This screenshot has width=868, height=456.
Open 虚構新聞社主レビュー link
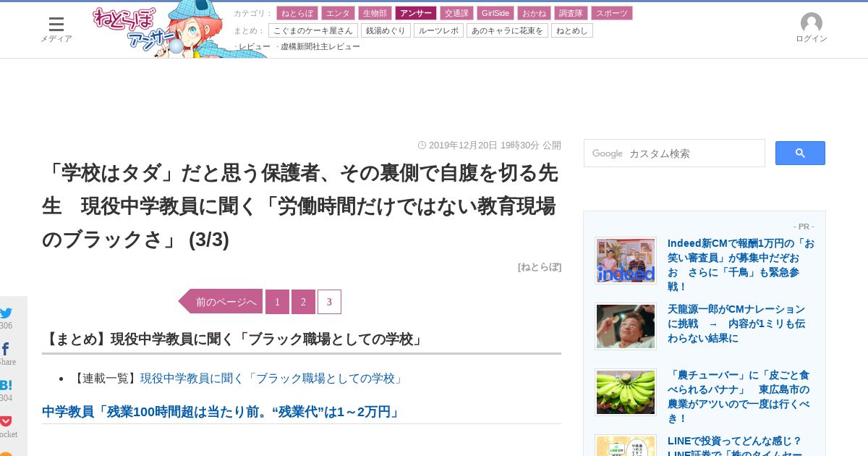click(x=320, y=46)
